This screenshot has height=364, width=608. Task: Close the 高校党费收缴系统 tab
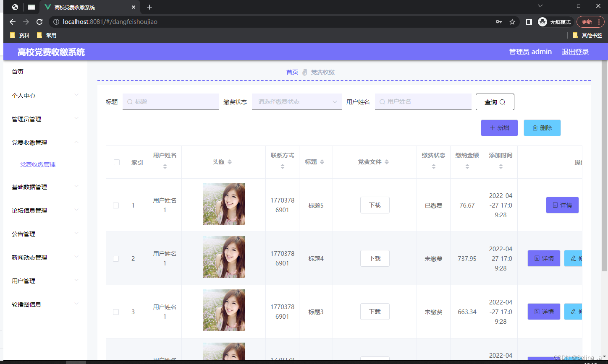[x=134, y=7]
